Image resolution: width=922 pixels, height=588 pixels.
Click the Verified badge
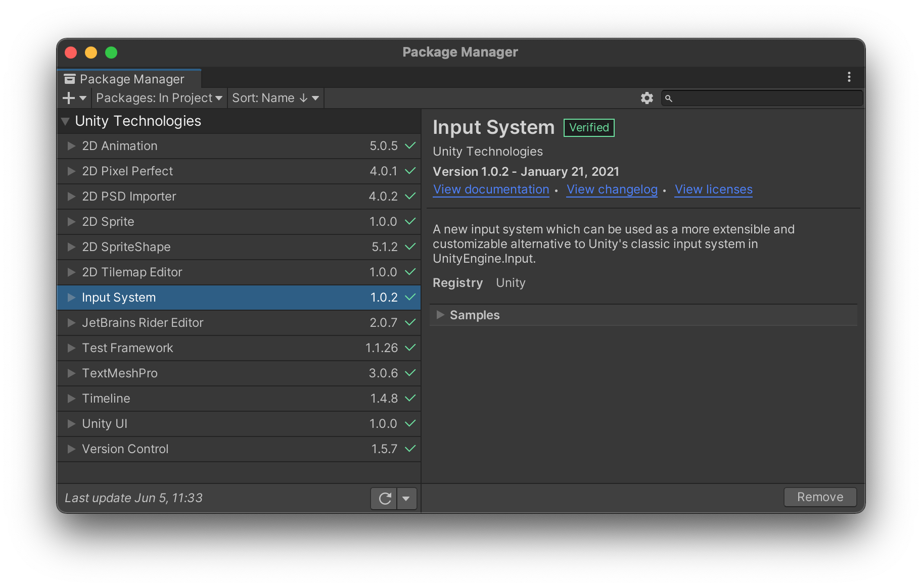pyautogui.click(x=589, y=128)
